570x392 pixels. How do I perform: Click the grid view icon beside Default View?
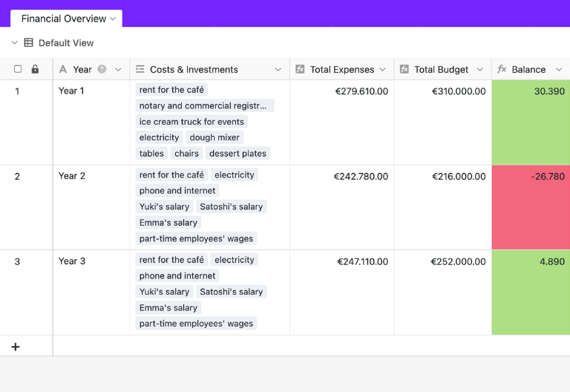tap(28, 42)
